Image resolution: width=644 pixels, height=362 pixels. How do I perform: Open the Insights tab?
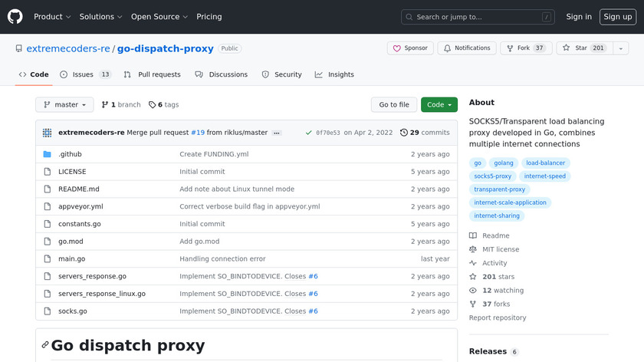coord(334,74)
